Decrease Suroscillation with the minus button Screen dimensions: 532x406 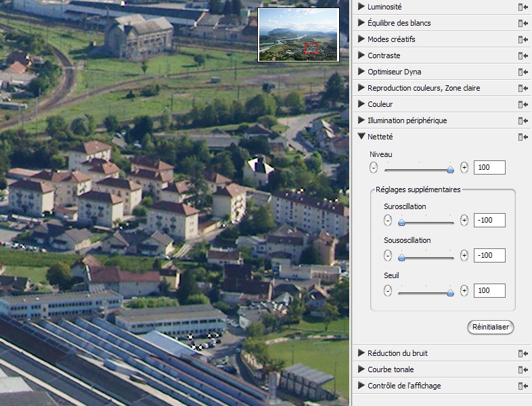[388, 220]
